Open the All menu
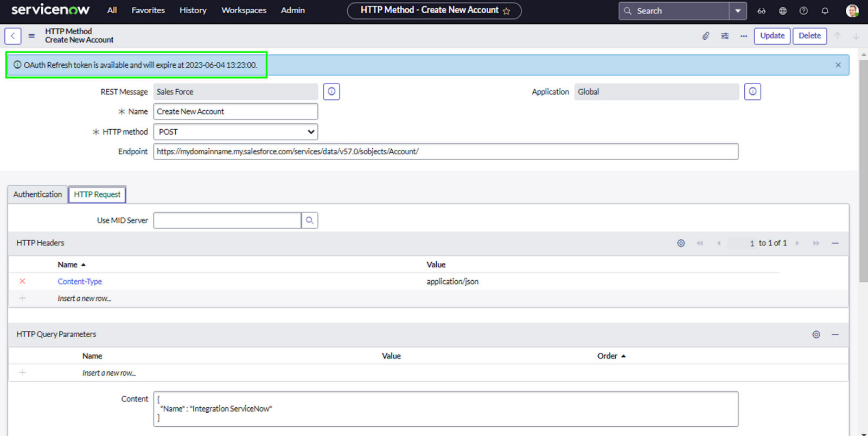The height and width of the screenshot is (436, 868). click(x=112, y=10)
